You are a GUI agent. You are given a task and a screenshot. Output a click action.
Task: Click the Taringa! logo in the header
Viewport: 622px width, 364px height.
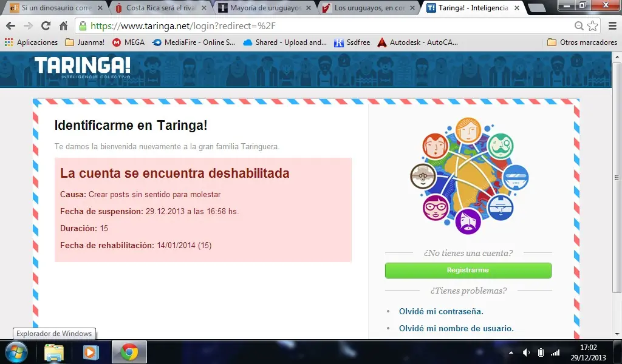coord(83,67)
